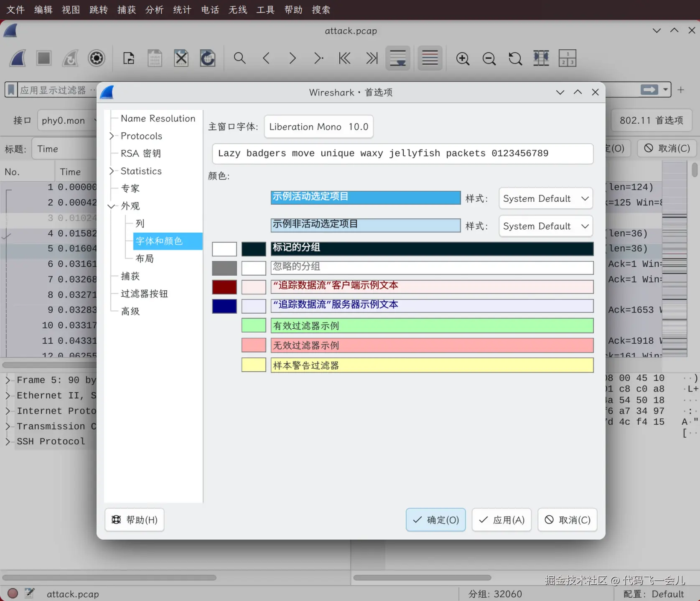The image size is (700, 601).
Task: Open capture options gear icon
Action: 97,58
